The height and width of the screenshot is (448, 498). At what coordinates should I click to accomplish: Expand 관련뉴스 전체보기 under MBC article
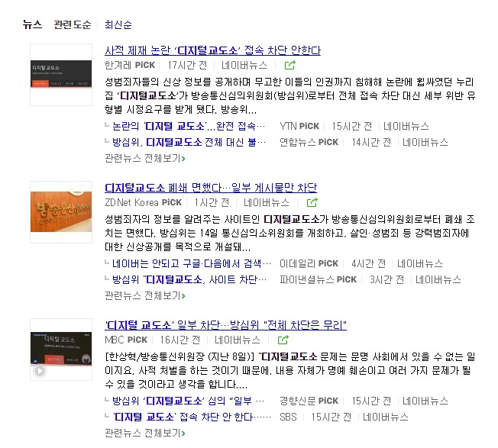145,433
